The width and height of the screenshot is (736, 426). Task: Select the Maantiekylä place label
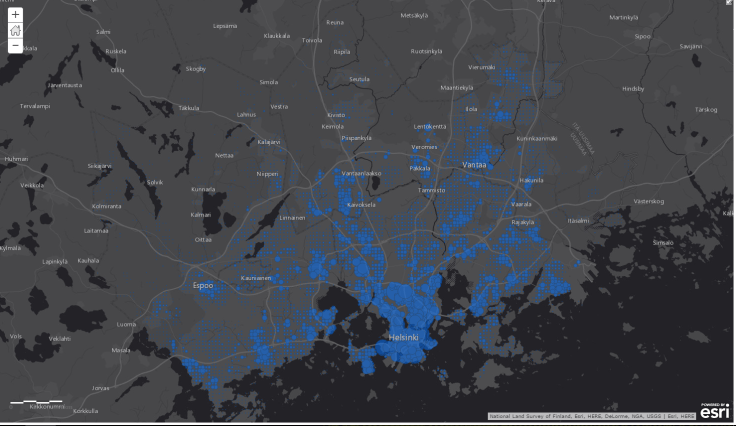tap(458, 88)
